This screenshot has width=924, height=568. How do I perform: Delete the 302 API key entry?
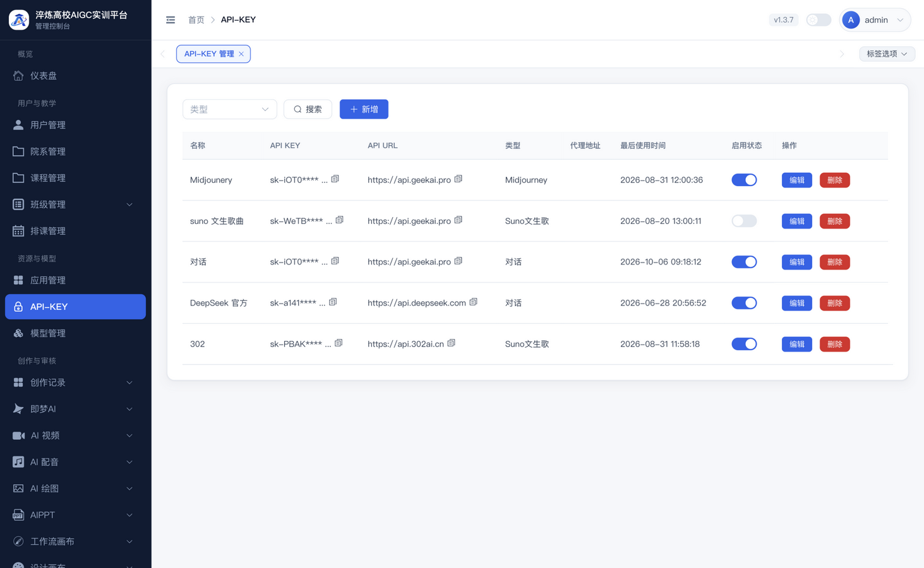click(835, 344)
